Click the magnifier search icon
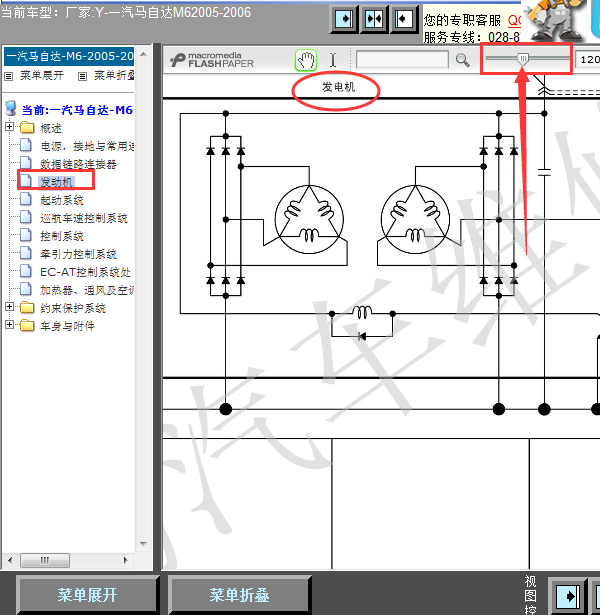This screenshot has width=600, height=615. 463,60
